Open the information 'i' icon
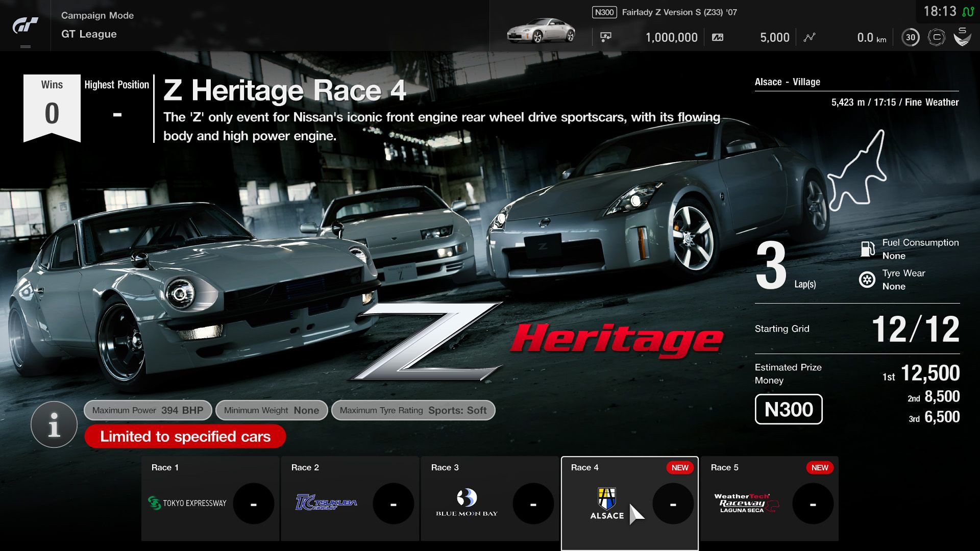Viewport: 980px width, 551px height. [54, 424]
